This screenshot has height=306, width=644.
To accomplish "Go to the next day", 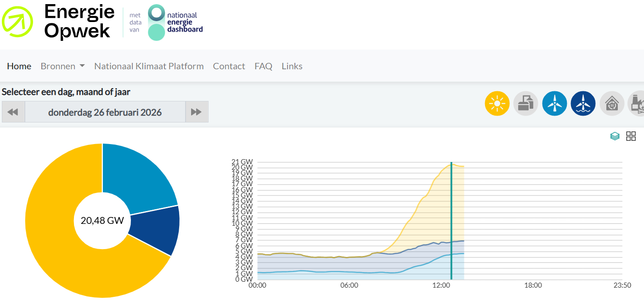I will pyautogui.click(x=197, y=112).
